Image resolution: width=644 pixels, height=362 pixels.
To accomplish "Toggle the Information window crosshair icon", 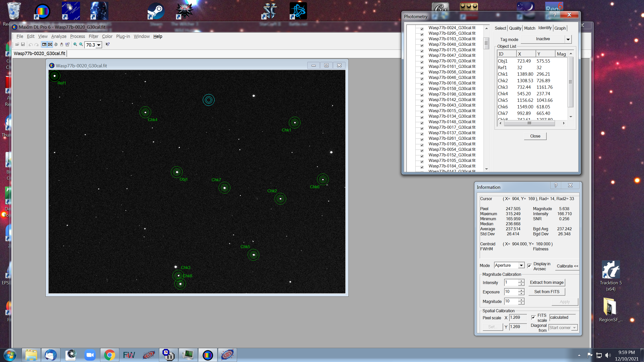I will tap(50, 44).
